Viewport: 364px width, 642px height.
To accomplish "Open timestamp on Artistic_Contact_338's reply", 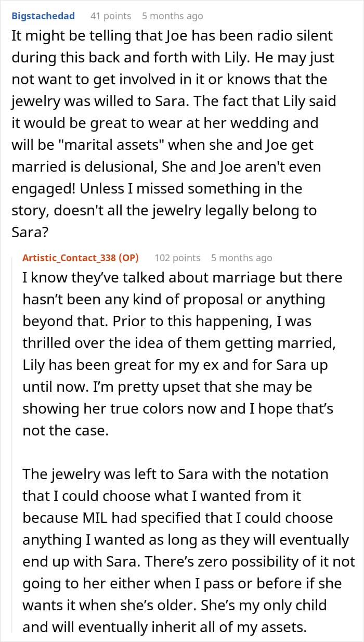I will [x=241, y=258].
